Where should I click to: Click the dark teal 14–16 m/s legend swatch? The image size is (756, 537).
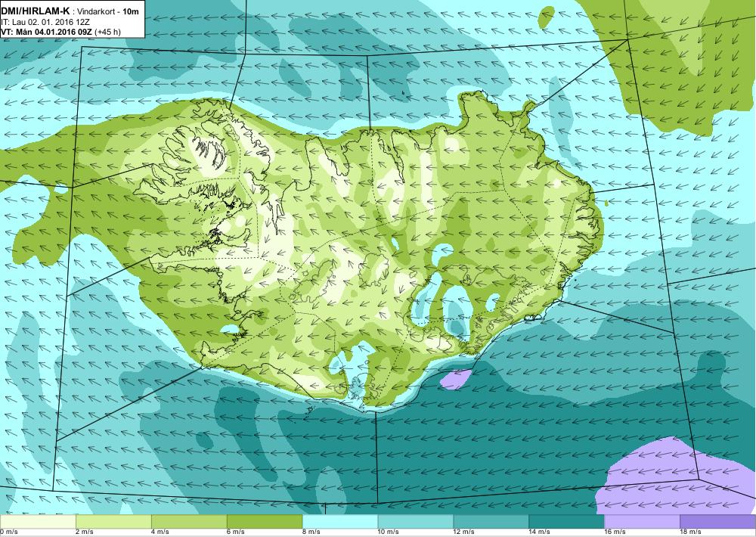tap(566, 522)
